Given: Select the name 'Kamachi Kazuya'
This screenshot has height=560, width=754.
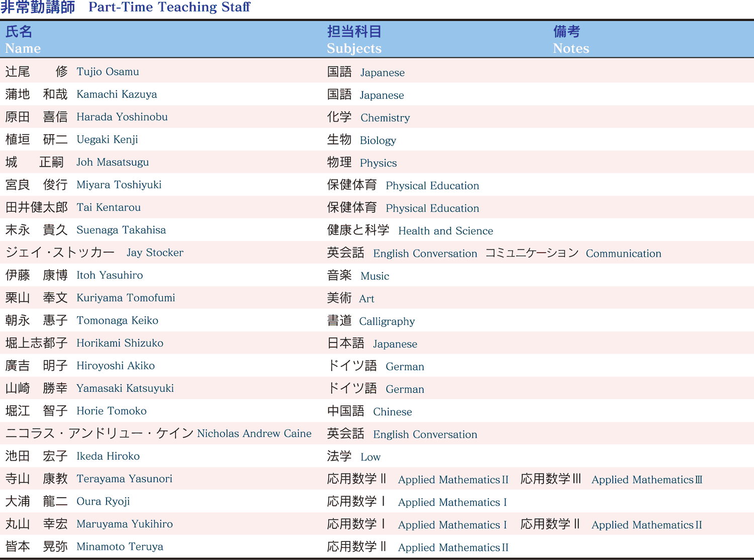Looking at the screenshot, I should (117, 94).
